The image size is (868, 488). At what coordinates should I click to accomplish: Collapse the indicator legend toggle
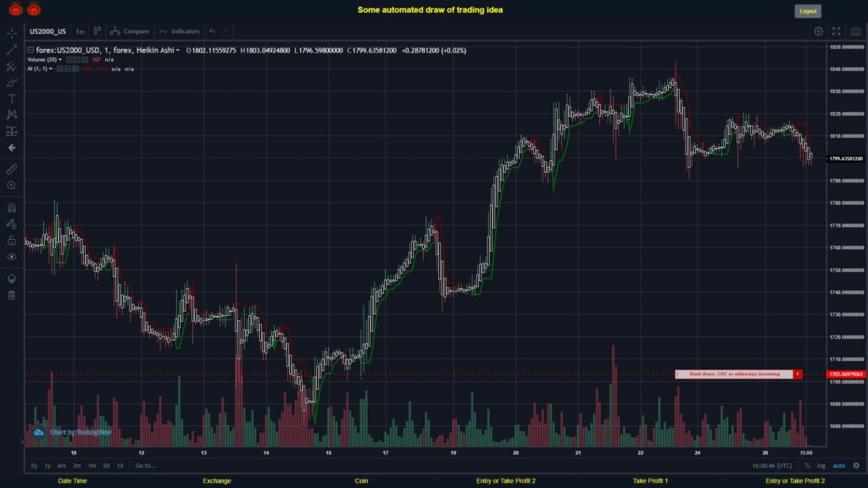click(31, 50)
